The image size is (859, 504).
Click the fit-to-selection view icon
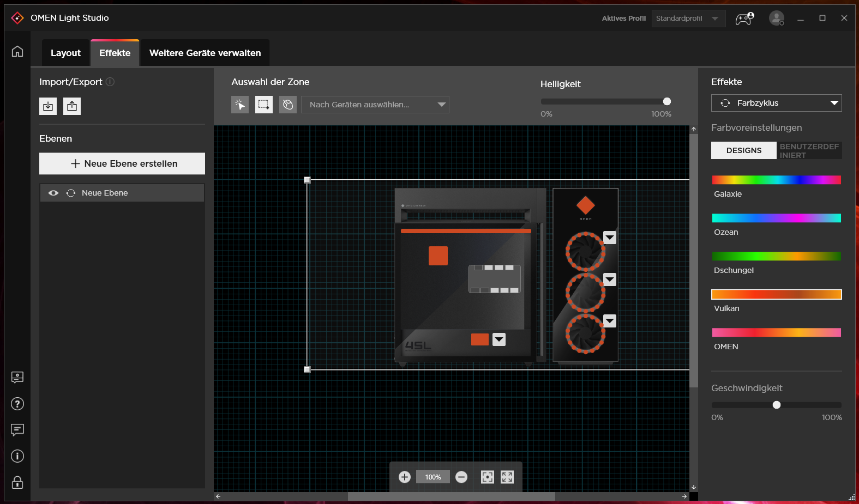pyautogui.click(x=488, y=477)
